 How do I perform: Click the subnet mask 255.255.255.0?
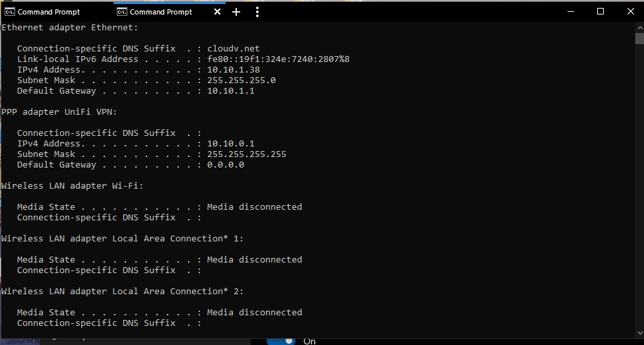click(x=241, y=80)
